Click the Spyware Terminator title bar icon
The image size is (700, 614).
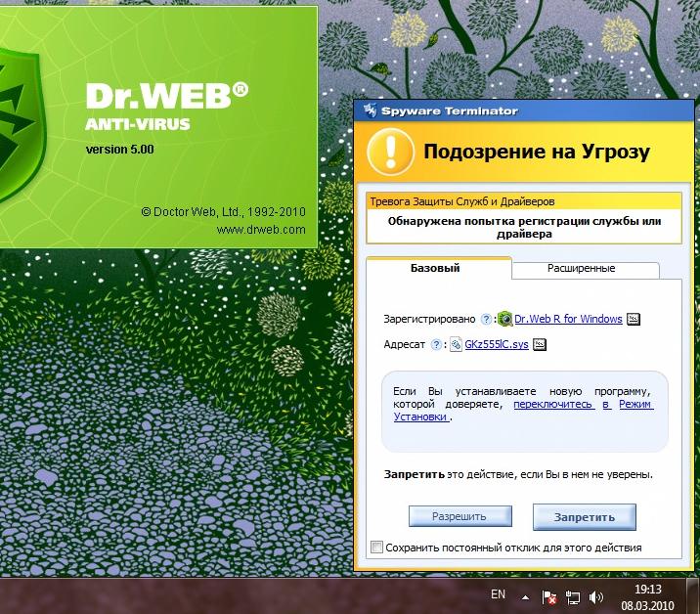[x=371, y=110]
